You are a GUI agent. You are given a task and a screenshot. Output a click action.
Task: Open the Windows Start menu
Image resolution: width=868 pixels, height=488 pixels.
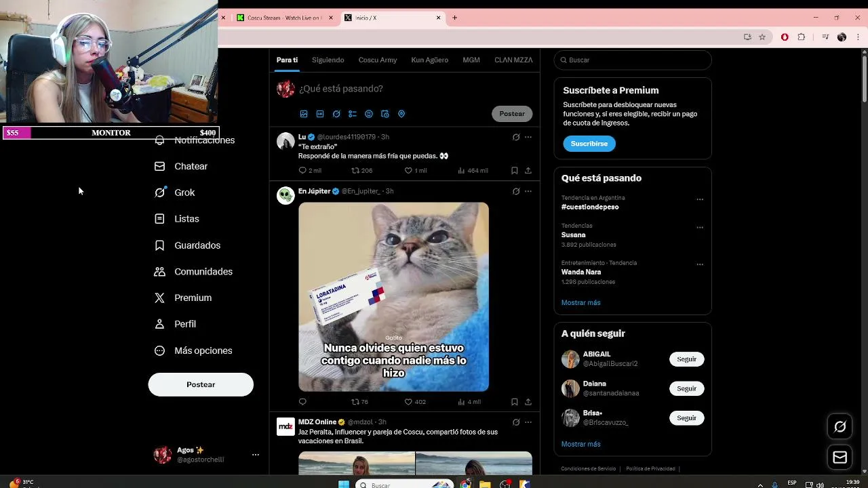click(x=344, y=484)
